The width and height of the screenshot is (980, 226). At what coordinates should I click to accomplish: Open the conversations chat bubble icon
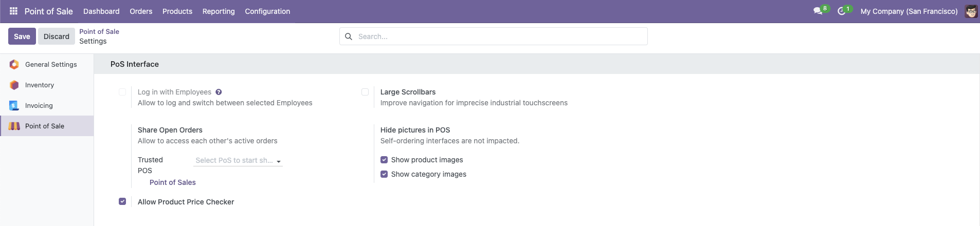click(x=818, y=11)
